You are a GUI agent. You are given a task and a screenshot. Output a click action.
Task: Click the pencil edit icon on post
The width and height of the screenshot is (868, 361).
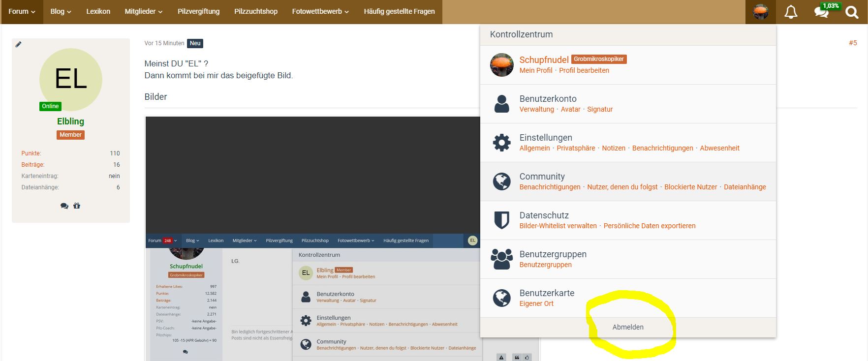click(18, 44)
